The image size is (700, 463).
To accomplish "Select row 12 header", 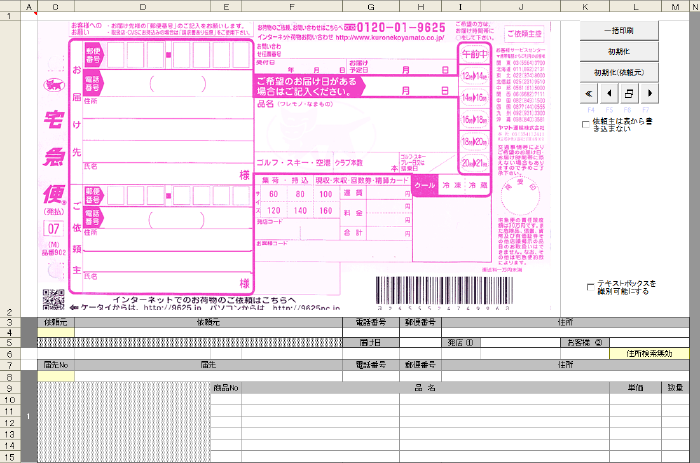I will 10,422.
